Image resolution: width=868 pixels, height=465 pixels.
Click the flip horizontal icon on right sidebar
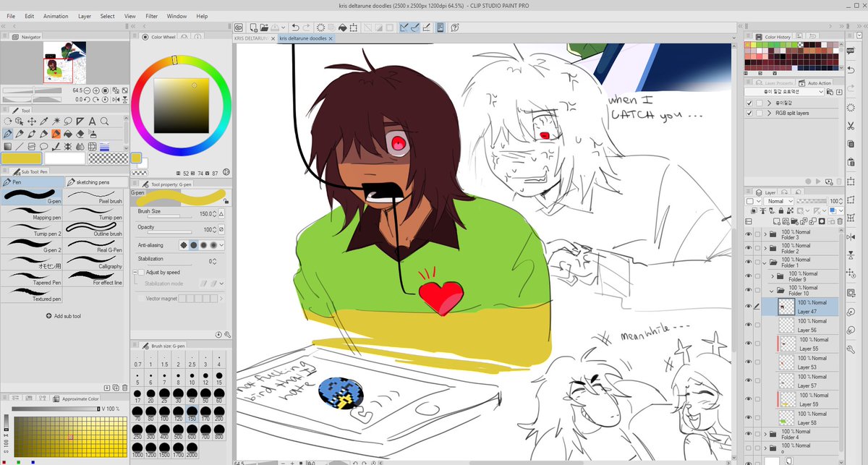point(851,236)
